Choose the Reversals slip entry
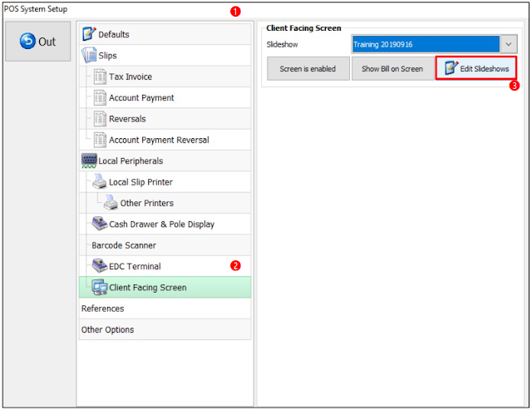The image size is (532, 410). pos(165,118)
